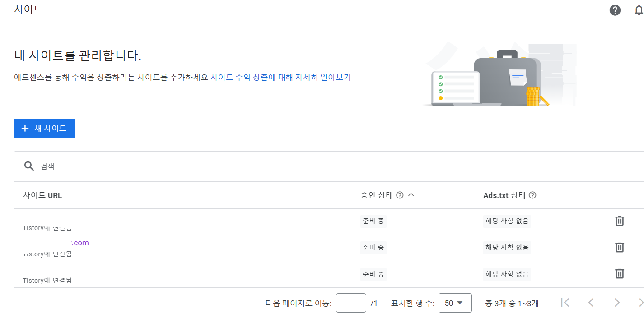Go to the next page arrow

coord(617,303)
